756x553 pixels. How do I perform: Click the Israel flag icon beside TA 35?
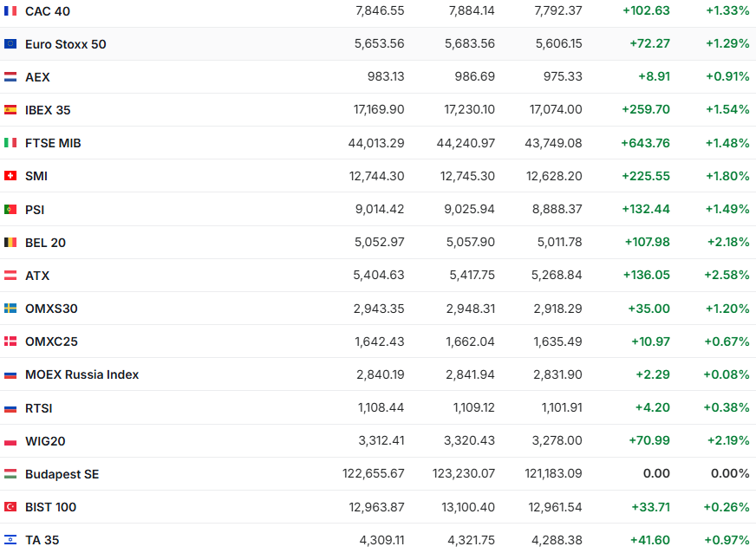pos(10,540)
